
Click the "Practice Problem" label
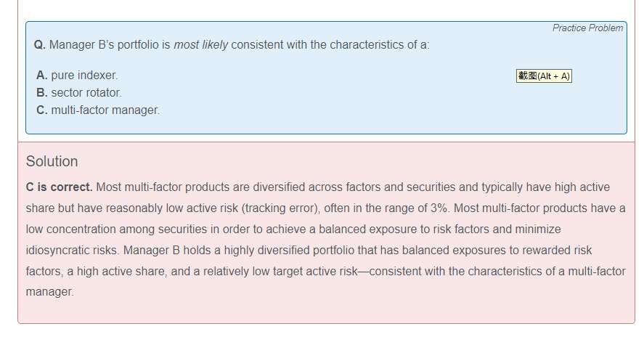[x=587, y=28]
